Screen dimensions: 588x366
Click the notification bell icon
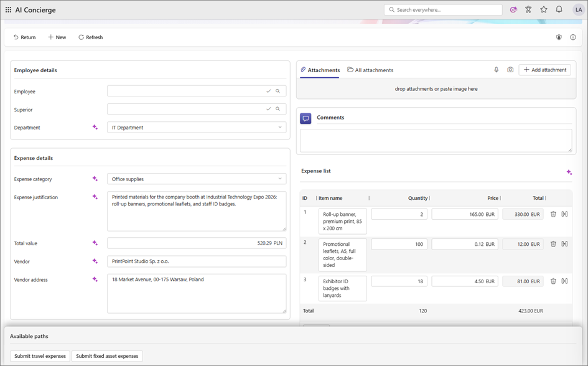(x=559, y=10)
